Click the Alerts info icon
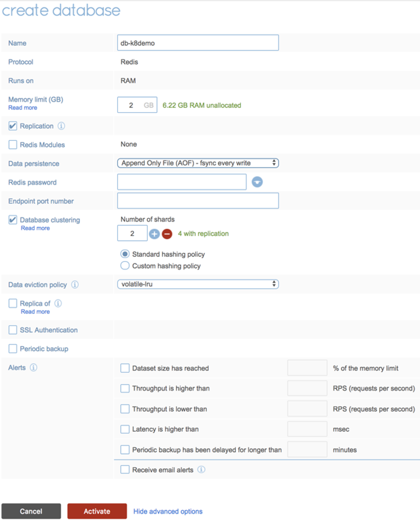Image resolution: width=420 pixels, height=521 pixels. 33,367
